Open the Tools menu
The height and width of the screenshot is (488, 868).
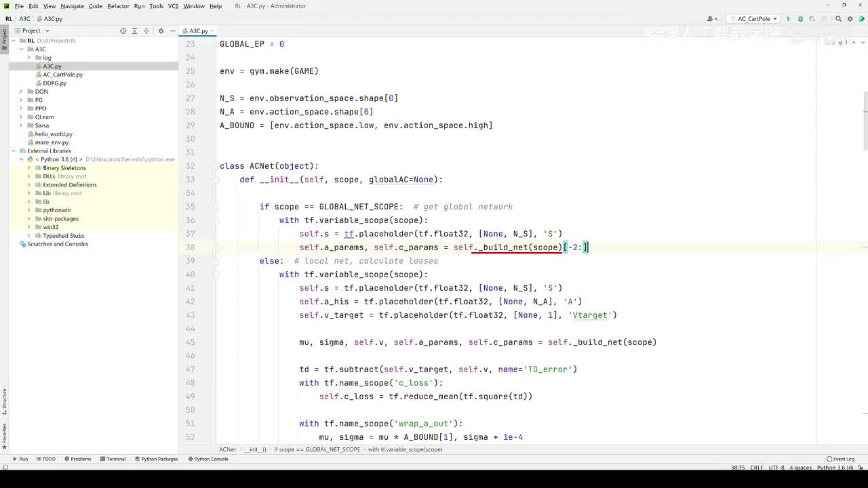point(156,6)
